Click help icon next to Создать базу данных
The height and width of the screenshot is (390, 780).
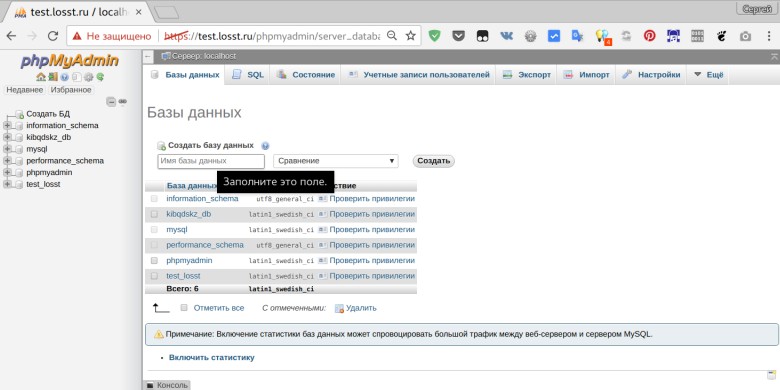pyautogui.click(x=265, y=146)
